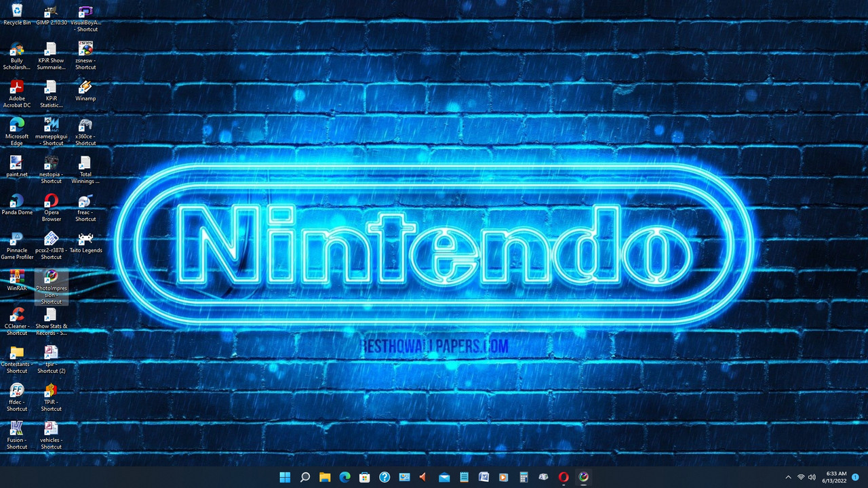
Task: Select the CCleaner shortcut icon
Action: [x=17, y=321]
